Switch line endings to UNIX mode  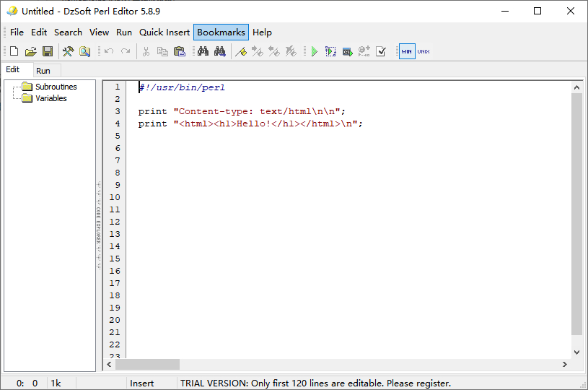click(424, 51)
